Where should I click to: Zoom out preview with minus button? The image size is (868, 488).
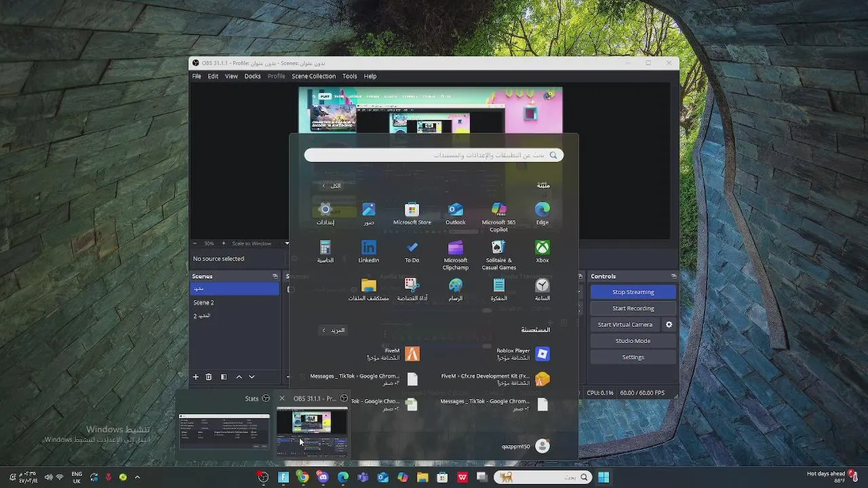tap(195, 243)
